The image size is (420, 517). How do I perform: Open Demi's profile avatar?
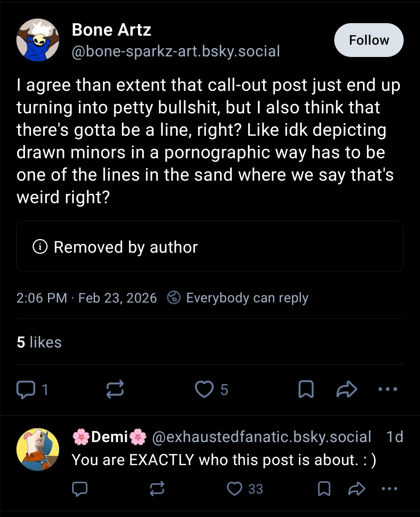pyautogui.click(x=38, y=450)
